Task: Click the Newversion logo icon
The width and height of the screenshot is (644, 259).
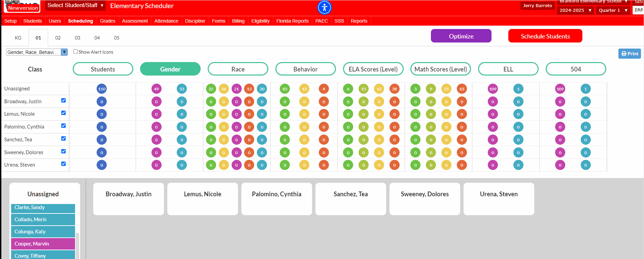Action: pos(22,6)
